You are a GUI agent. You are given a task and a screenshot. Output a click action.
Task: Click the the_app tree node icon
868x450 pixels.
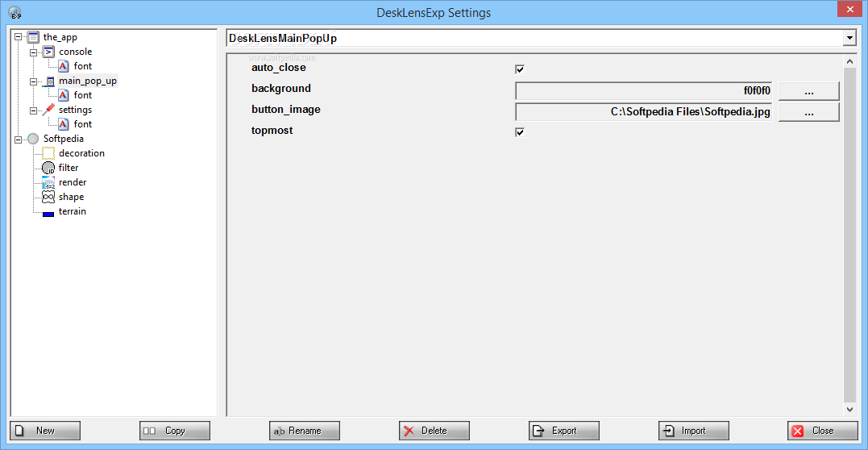33,38
